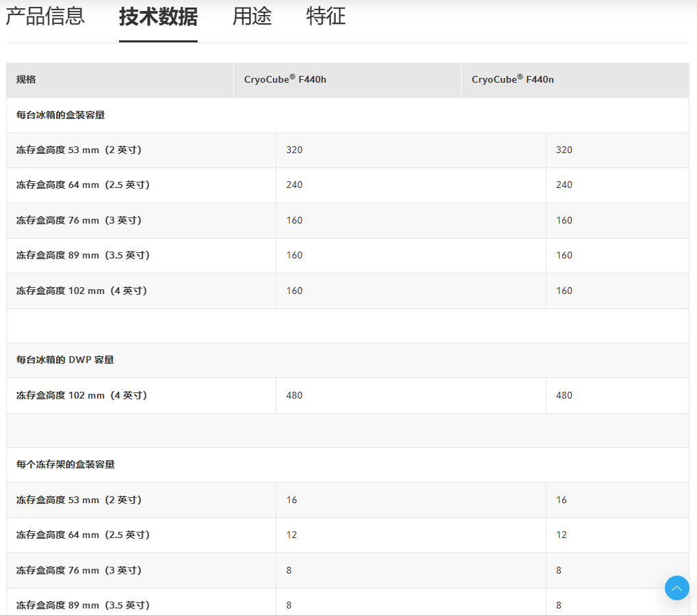Click the F440h value 16

pyautogui.click(x=291, y=500)
